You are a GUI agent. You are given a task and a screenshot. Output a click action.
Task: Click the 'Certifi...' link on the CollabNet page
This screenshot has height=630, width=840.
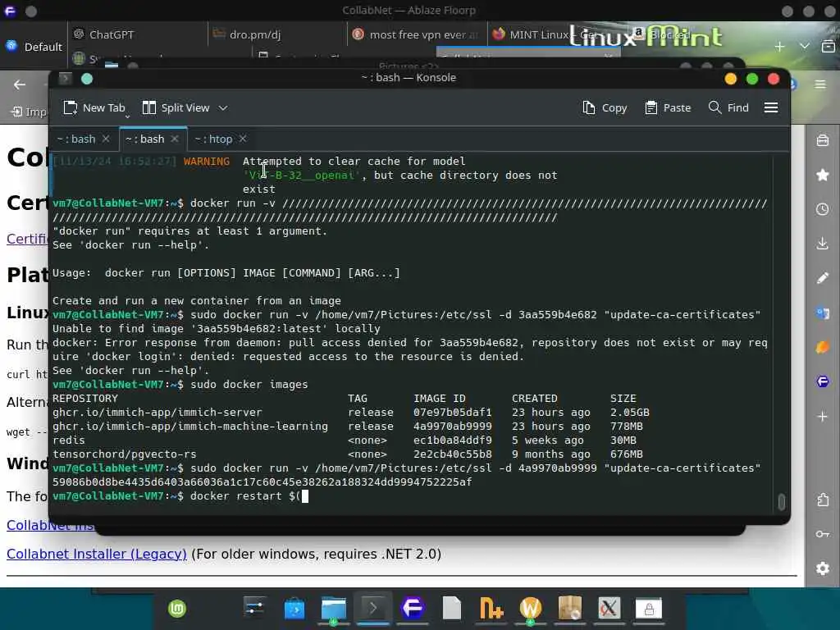point(27,239)
